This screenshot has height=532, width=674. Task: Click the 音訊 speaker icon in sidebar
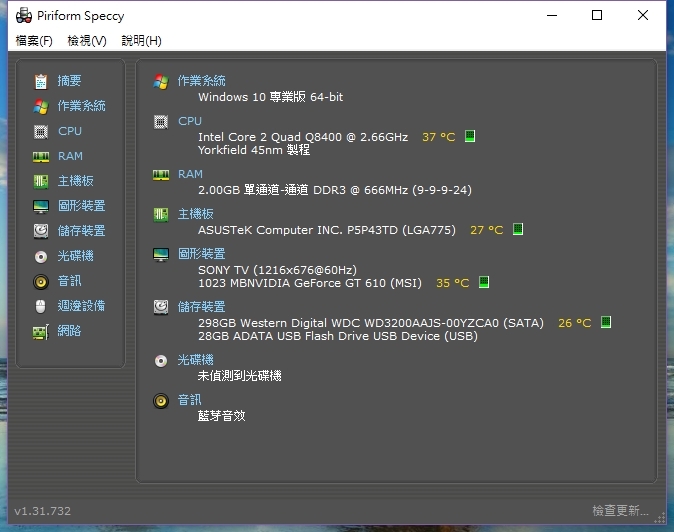tap(41, 281)
